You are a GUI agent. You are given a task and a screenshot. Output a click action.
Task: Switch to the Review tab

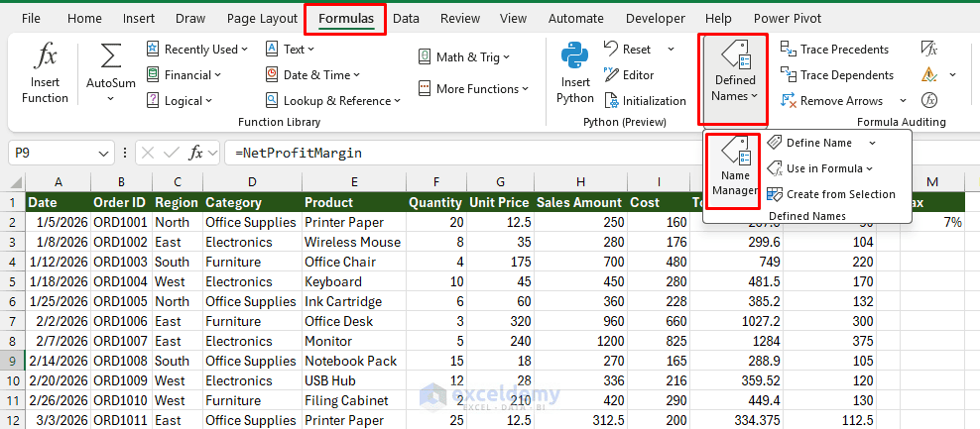(x=460, y=19)
